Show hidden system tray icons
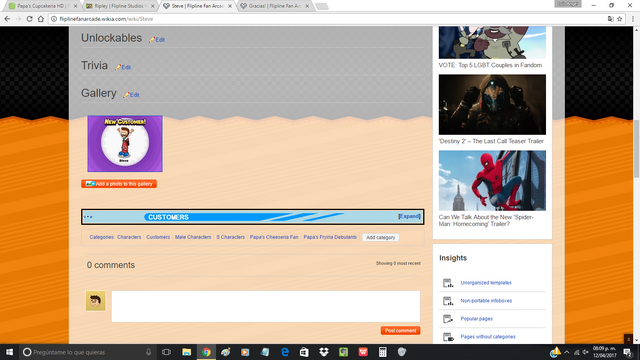This screenshot has width=640, height=360. pyautogui.click(x=567, y=352)
